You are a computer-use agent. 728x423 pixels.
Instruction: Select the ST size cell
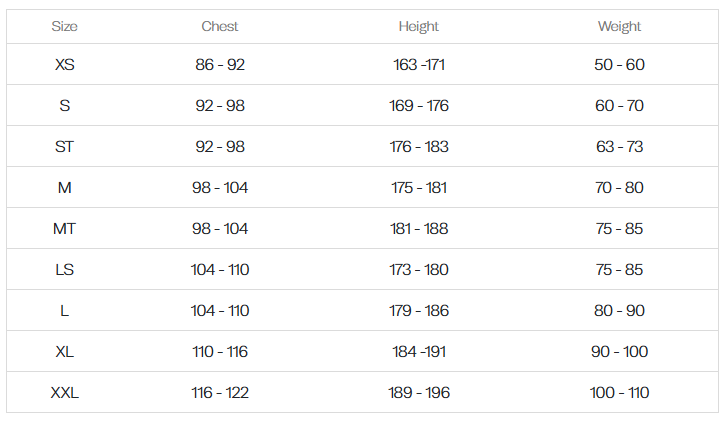coord(65,147)
